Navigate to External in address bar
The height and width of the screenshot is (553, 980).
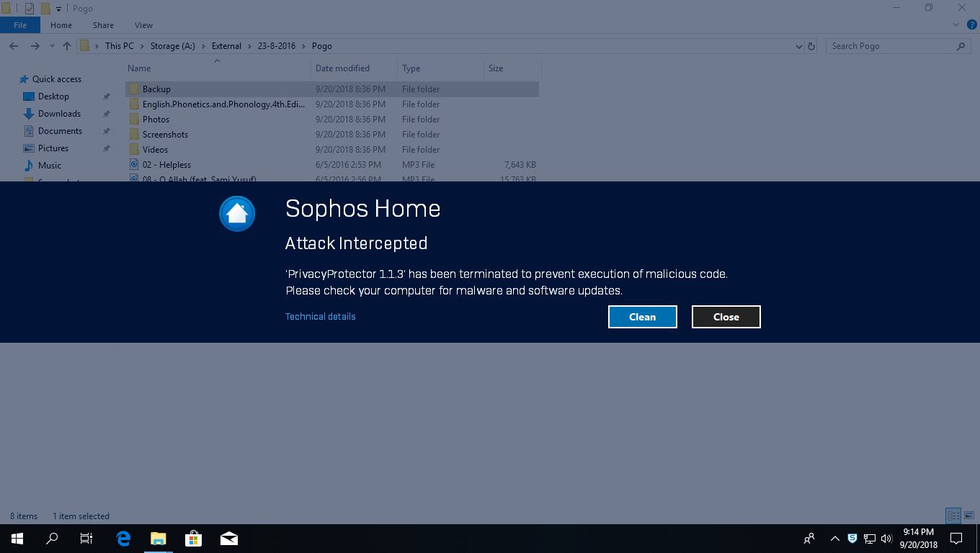[226, 46]
